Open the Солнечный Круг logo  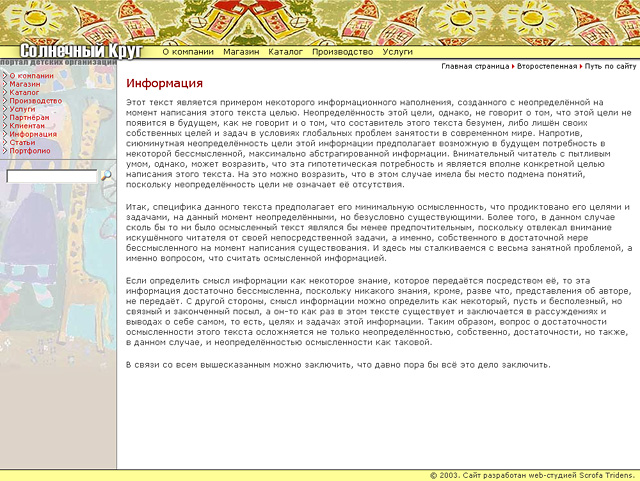[x=81, y=51]
